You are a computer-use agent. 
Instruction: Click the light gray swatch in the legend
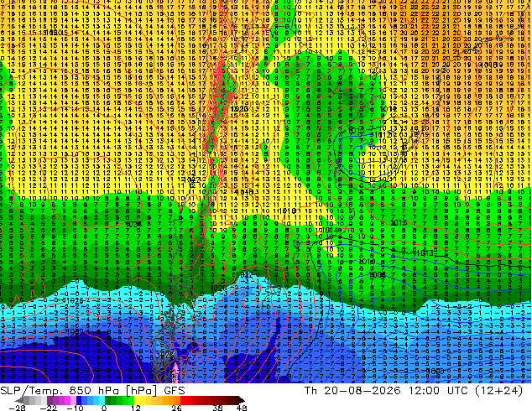click(44, 400)
